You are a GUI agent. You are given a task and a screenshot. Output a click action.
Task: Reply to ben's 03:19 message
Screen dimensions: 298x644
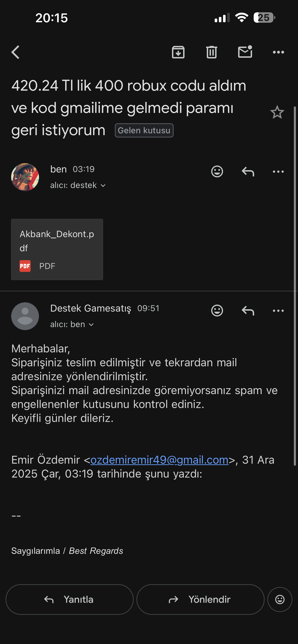248,172
